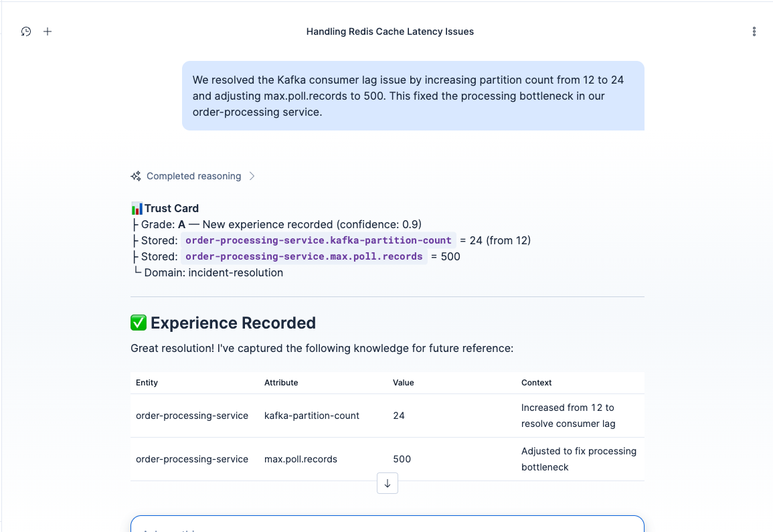773x532 pixels.
Task: Click the scroll-to-bottom arrow button
Action: click(388, 483)
